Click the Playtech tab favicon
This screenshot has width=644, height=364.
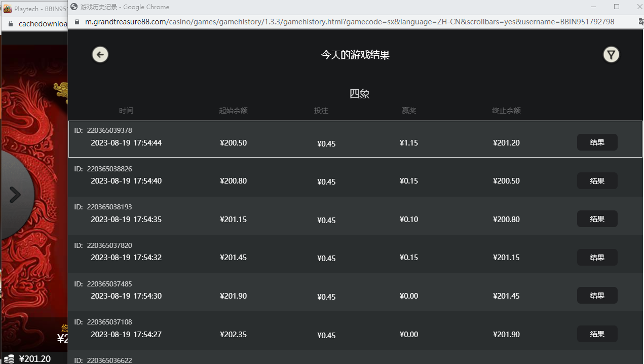coord(8,9)
